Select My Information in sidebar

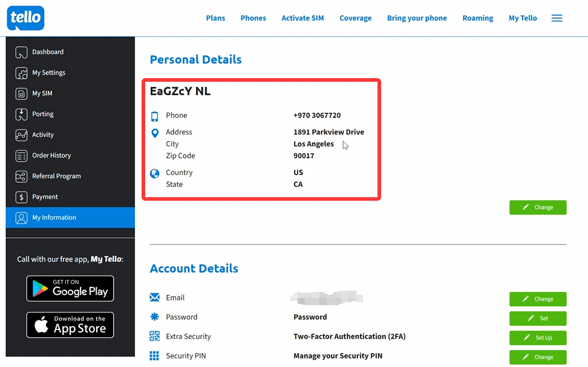point(54,217)
